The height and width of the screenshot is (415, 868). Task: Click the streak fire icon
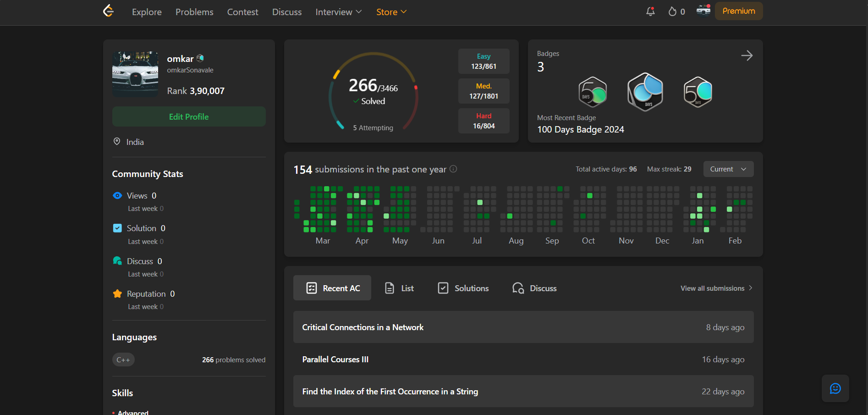pyautogui.click(x=672, y=11)
